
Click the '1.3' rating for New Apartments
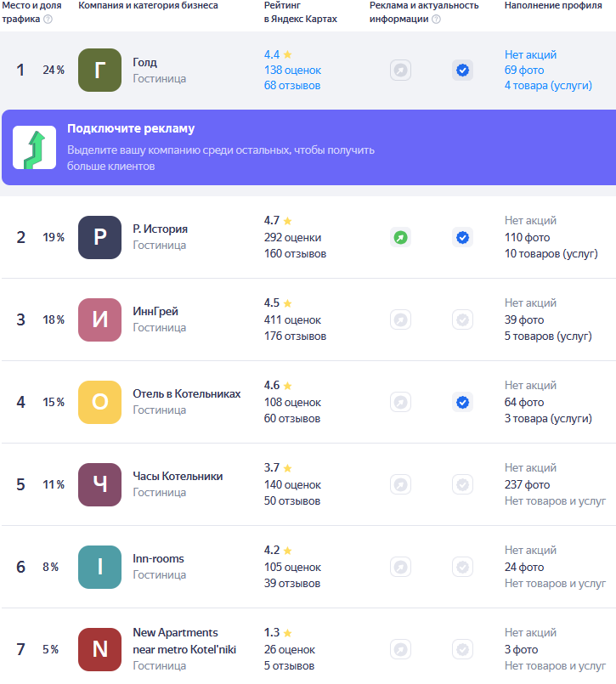272,632
